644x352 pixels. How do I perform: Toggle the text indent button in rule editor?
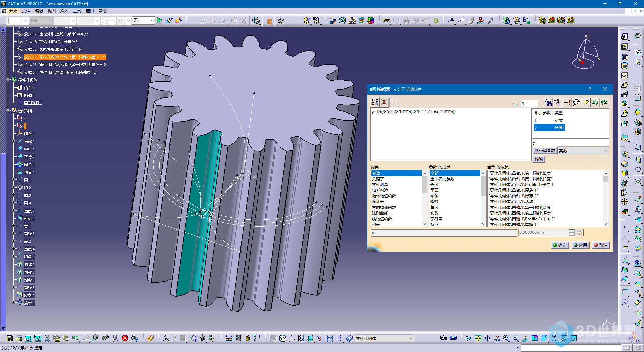(393, 102)
